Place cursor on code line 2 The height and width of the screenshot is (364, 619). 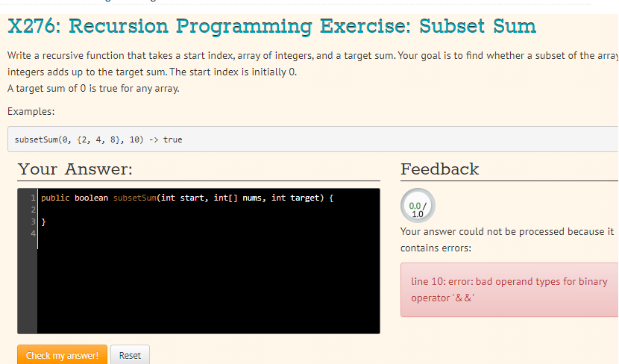(x=208, y=210)
